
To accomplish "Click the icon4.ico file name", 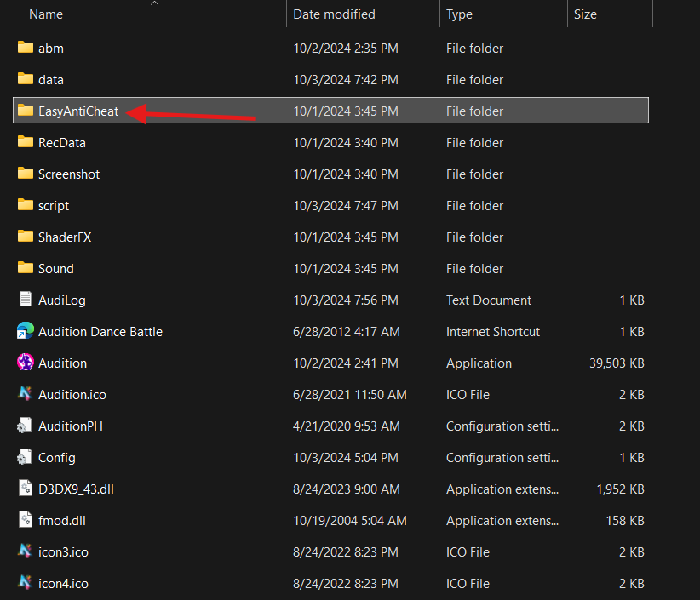I will pyautogui.click(x=63, y=583).
